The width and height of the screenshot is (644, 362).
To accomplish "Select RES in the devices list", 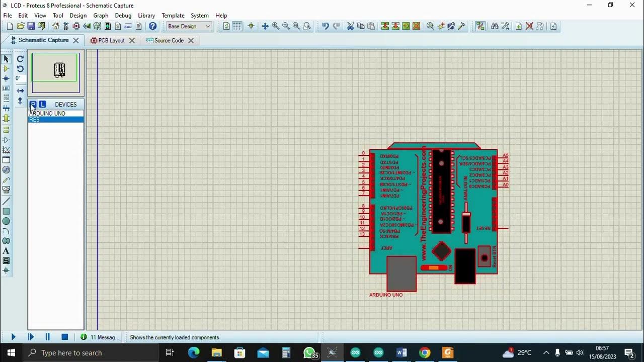I will coord(56,120).
